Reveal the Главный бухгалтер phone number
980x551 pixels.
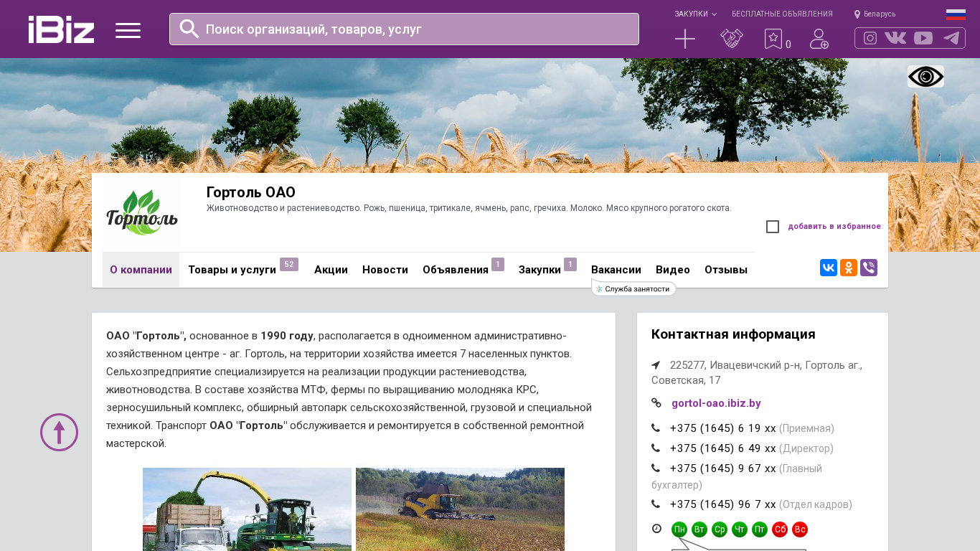click(x=723, y=468)
